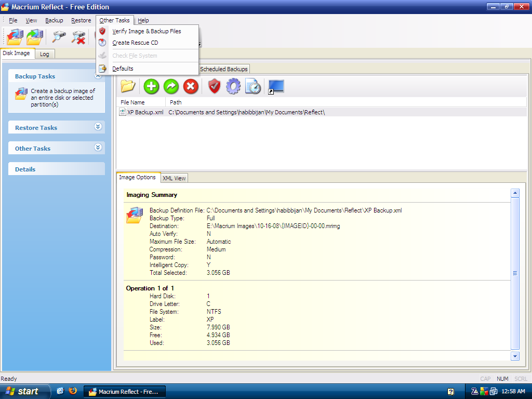Screen dimensions: 532x399
Task: Open the File menu
Action: click(13, 20)
